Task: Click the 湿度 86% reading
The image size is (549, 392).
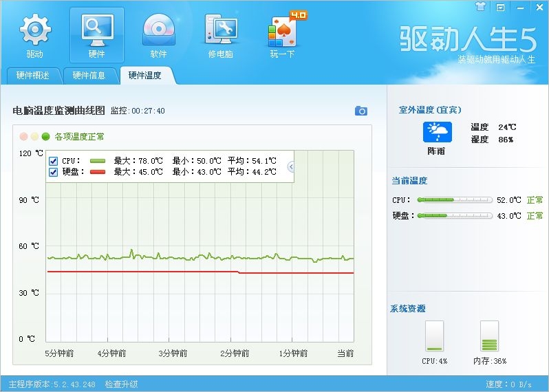Action: tap(493, 140)
